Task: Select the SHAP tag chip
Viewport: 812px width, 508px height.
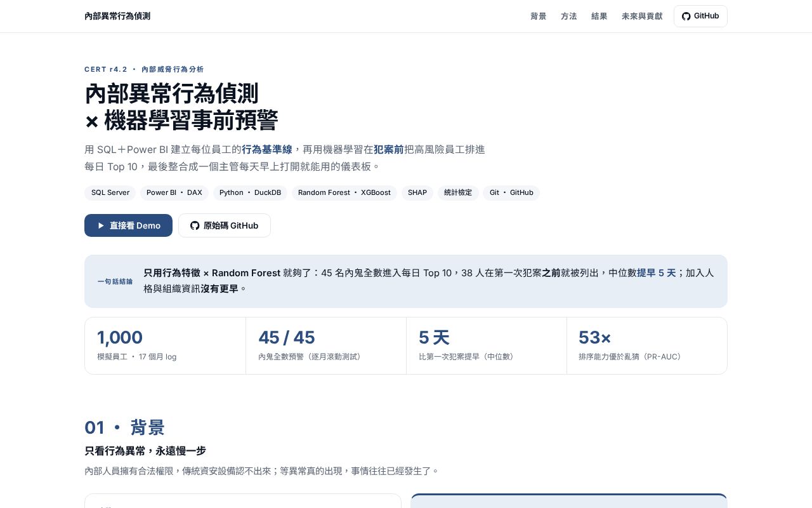Action: coord(417,193)
